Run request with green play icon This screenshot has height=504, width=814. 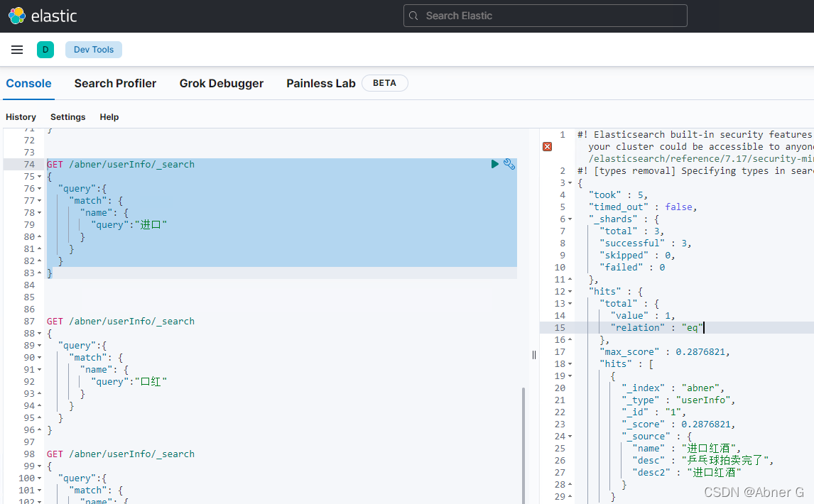click(495, 164)
